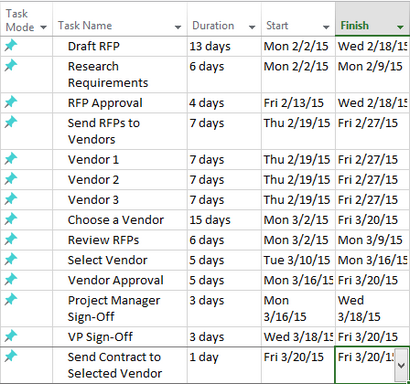The width and height of the screenshot is (410, 384).
Task: Click the Start date of Send Contract task
Action: 298,365
